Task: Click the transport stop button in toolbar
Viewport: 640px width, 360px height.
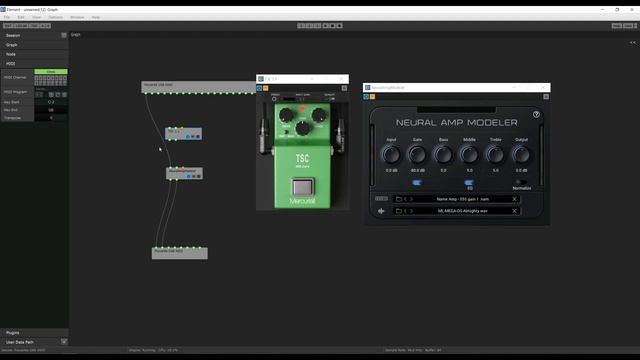Action: 332,26
